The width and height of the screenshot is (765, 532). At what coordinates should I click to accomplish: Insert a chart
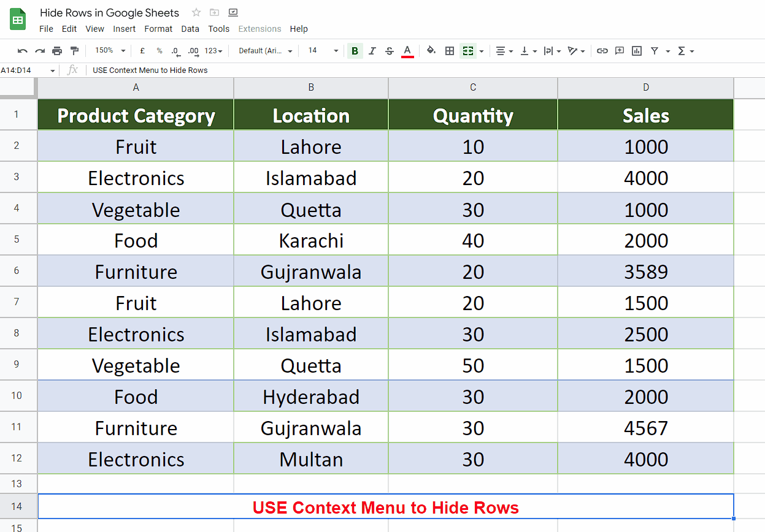click(637, 51)
